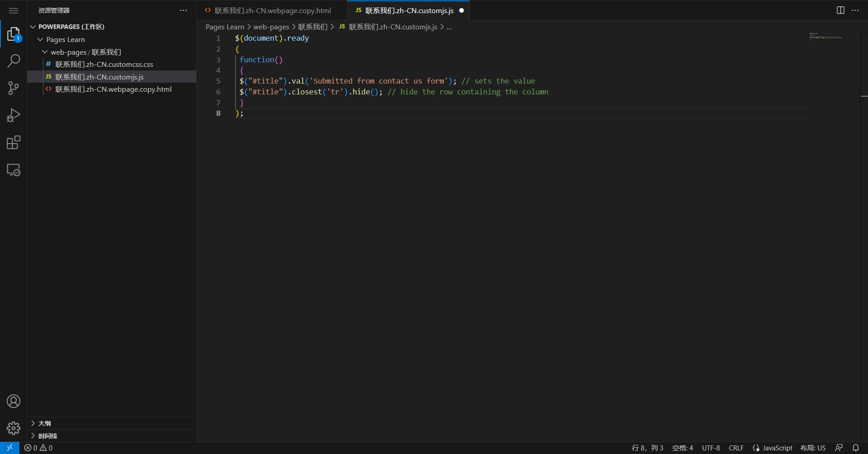This screenshot has height=454, width=868.
Task: Open problems panel via errors and warnings count
Action: pyautogui.click(x=38, y=448)
